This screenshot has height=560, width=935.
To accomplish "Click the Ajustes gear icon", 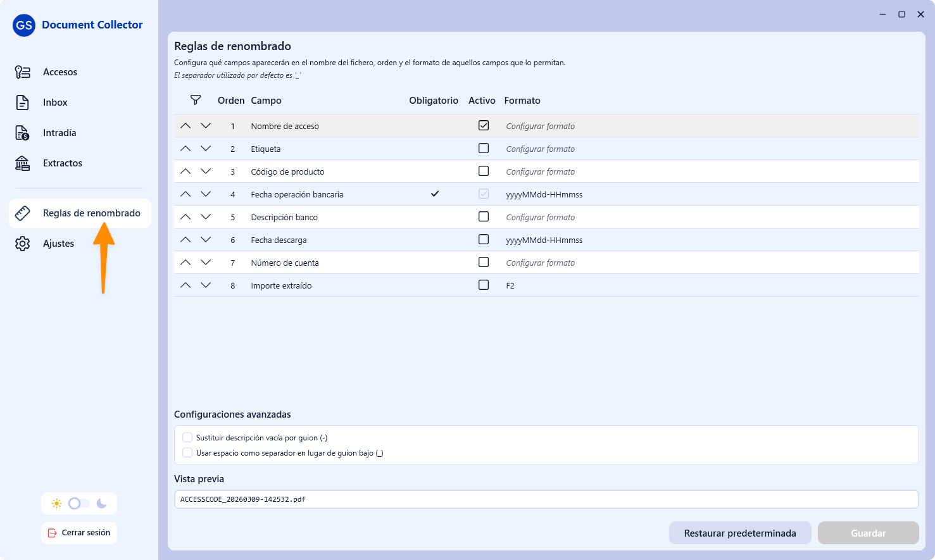I will (x=23, y=244).
